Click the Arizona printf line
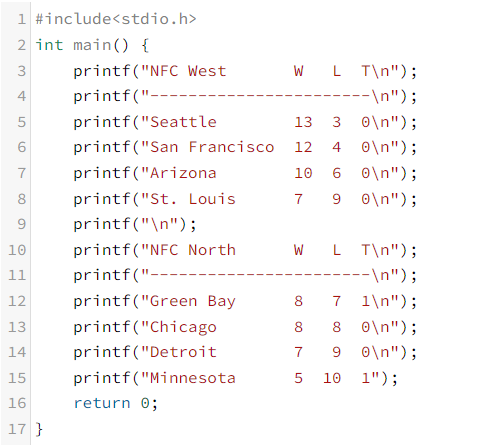 [245, 173]
